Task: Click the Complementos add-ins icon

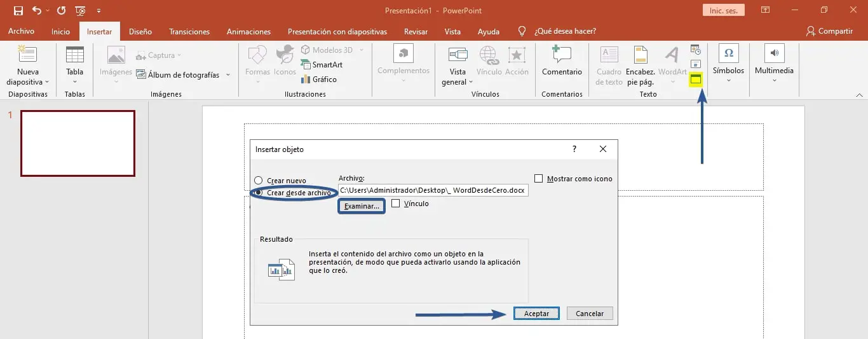Action: [403, 53]
